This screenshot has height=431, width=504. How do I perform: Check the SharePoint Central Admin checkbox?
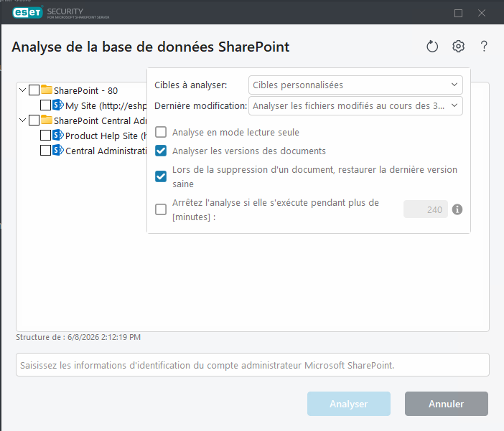pos(34,120)
